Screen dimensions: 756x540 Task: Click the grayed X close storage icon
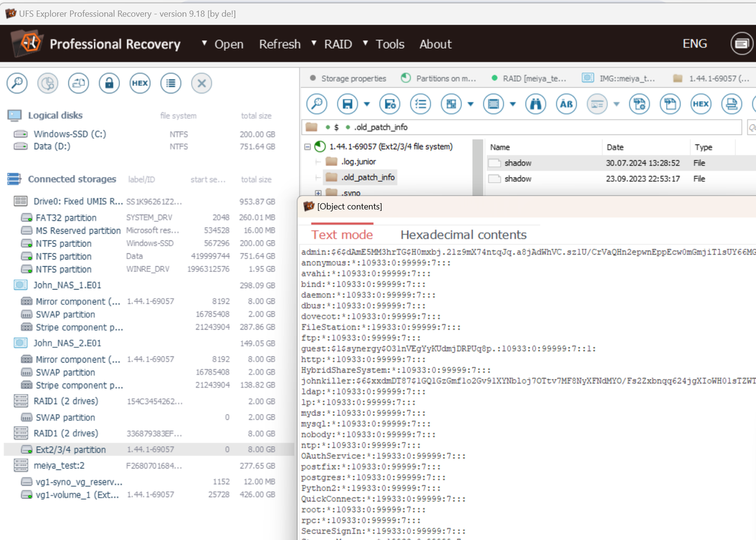pyautogui.click(x=201, y=83)
